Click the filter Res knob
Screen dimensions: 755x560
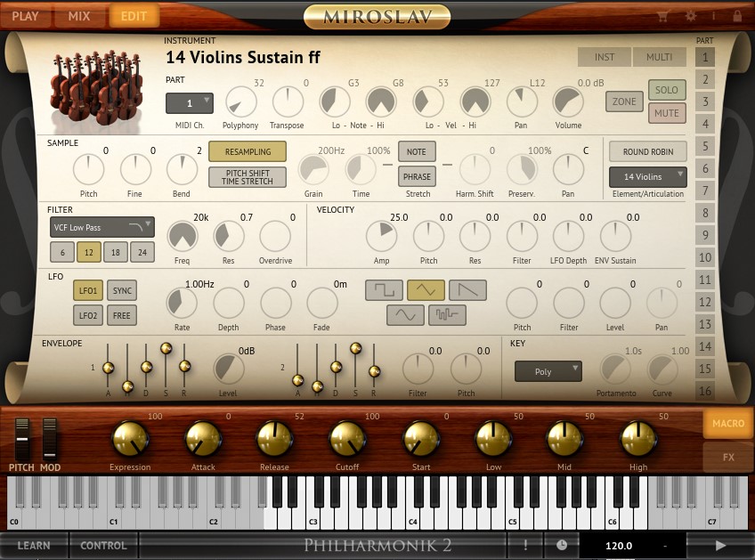click(x=229, y=237)
